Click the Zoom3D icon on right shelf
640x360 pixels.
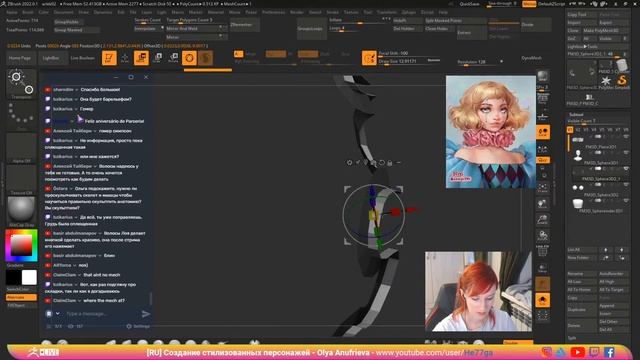542,220
